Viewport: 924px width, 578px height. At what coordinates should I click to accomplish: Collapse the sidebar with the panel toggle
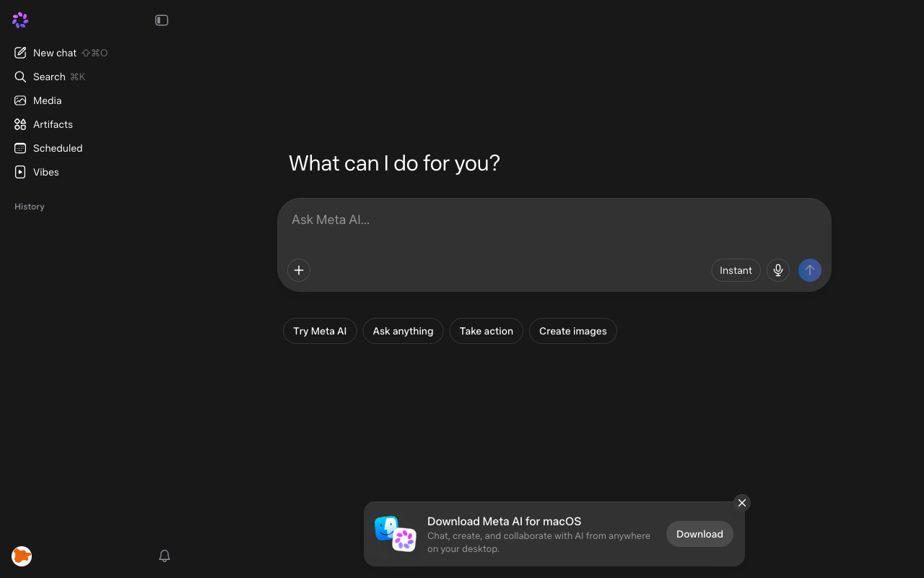point(162,20)
